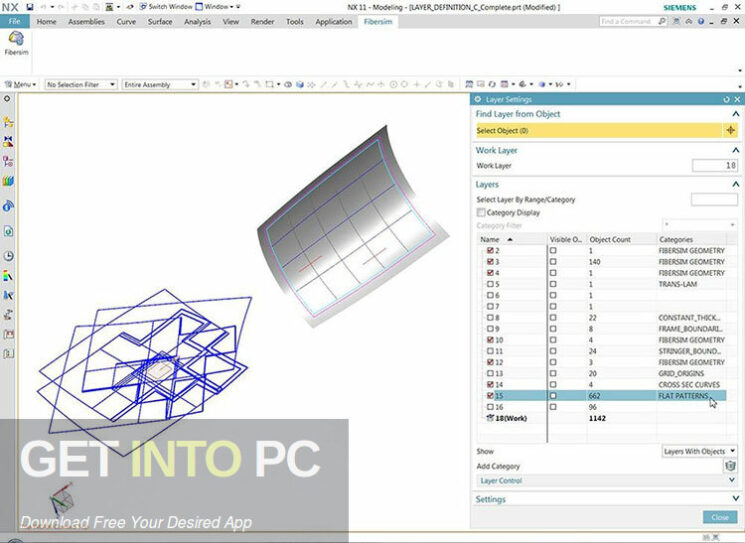745x543 pixels.
Task: Click the rectangle selection toolbar icon
Action: (x=269, y=84)
